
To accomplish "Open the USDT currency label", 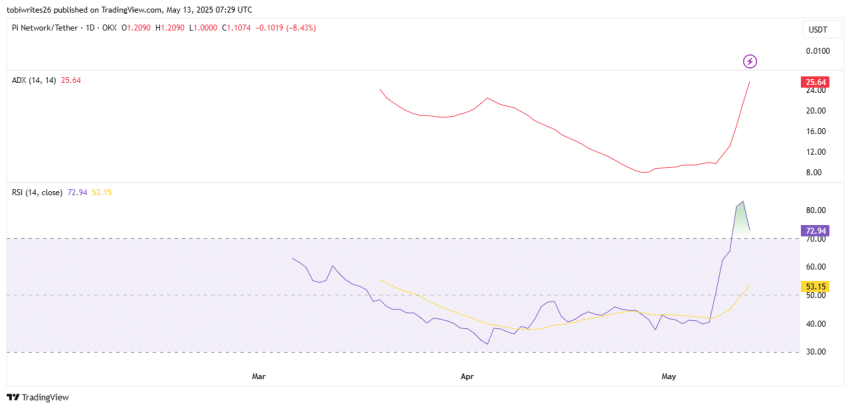I will click(x=816, y=30).
